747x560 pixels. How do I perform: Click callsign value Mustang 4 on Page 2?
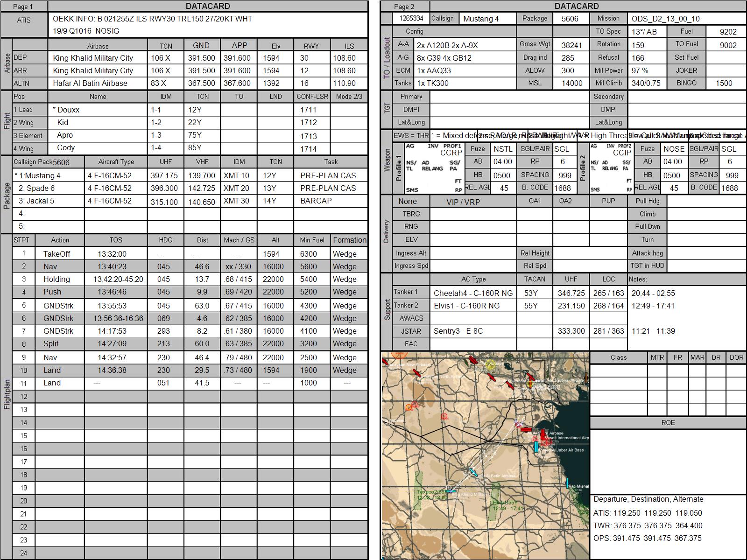(x=481, y=19)
